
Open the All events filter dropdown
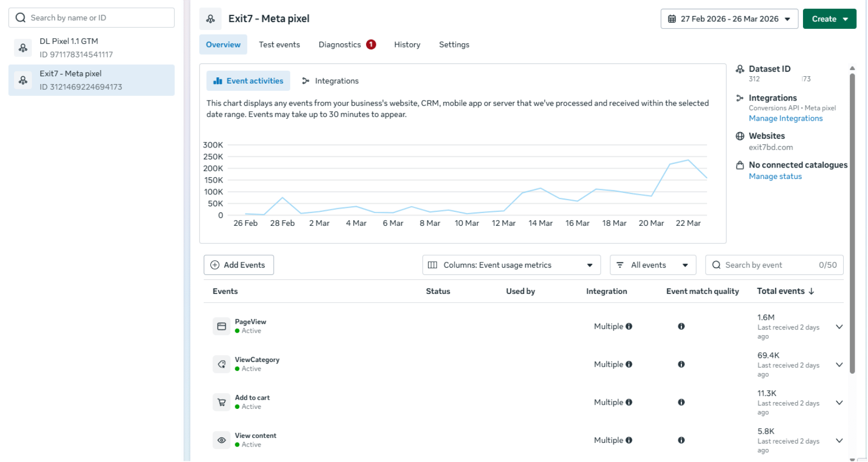pos(653,265)
